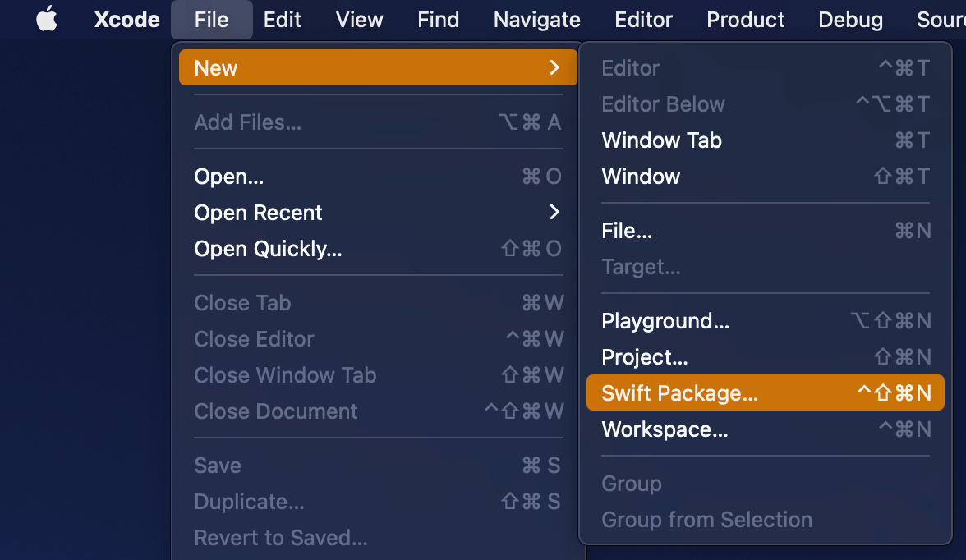This screenshot has height=560, width=966.
Task: Open the Edit menu
Action: click(x=283, y=20)
